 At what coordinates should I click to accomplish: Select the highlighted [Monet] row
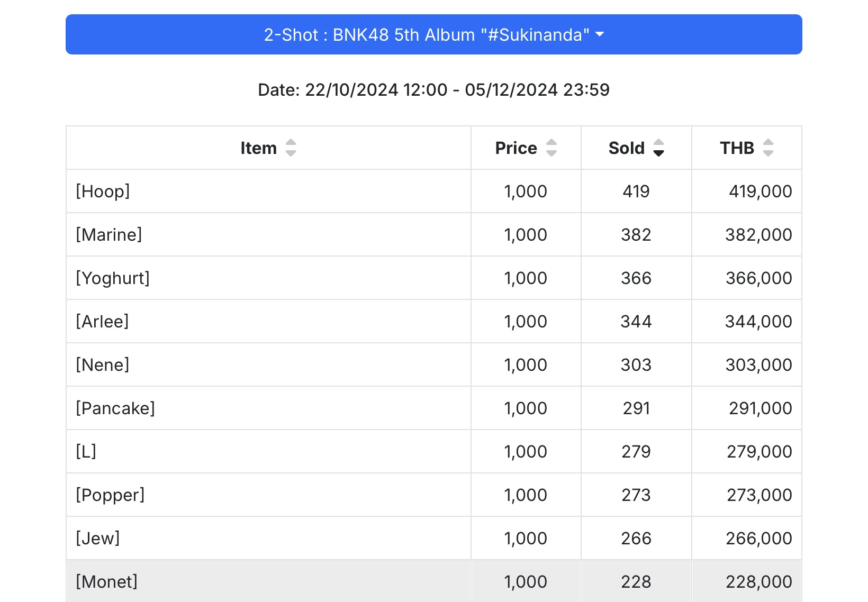[434, 581]
